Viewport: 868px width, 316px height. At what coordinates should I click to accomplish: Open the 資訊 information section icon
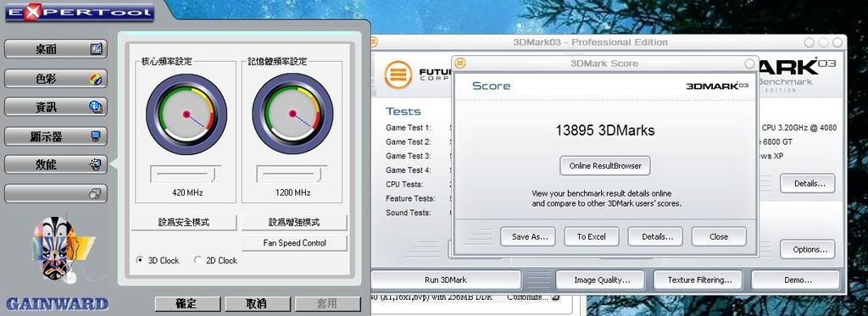(96, 107)
